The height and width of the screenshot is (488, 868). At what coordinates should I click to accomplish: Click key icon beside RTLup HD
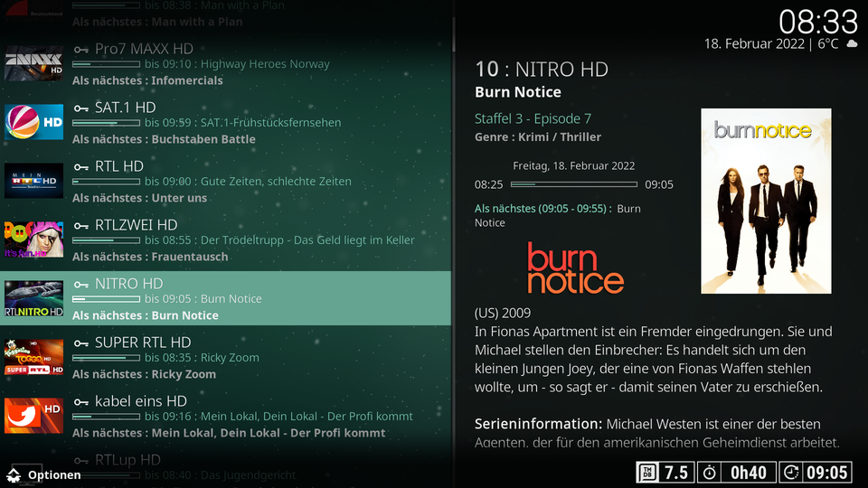click(81, 461)
